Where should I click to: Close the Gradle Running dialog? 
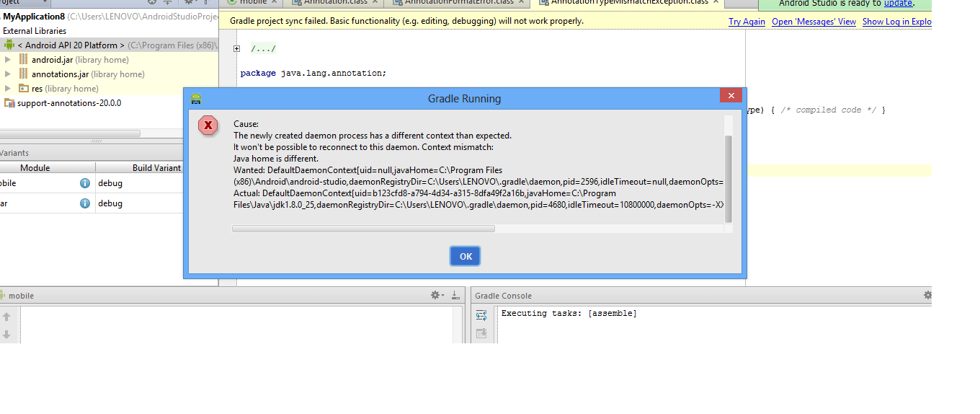tap(731, 96)
